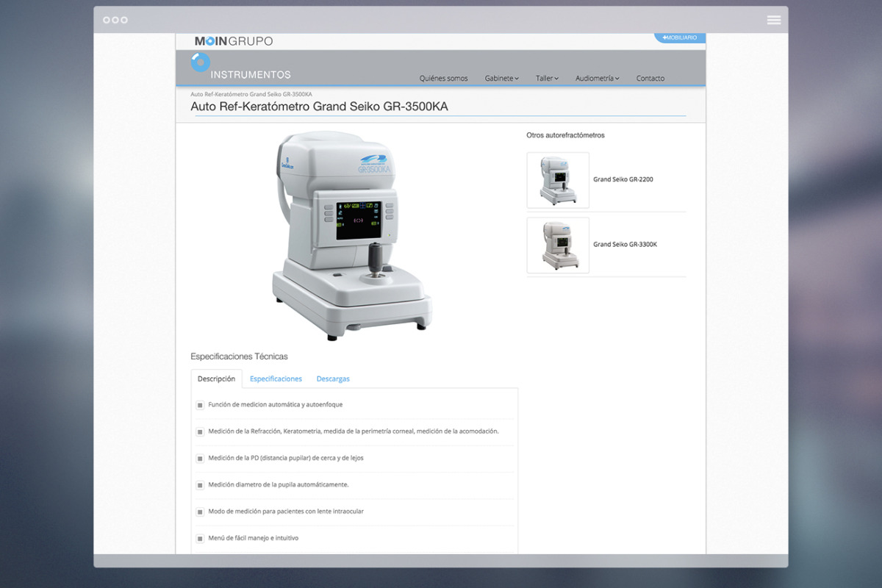The width and height of the screenshot is (882, 588).
Task: Expand the Taller dropdown menu
Action: point(547,78)
